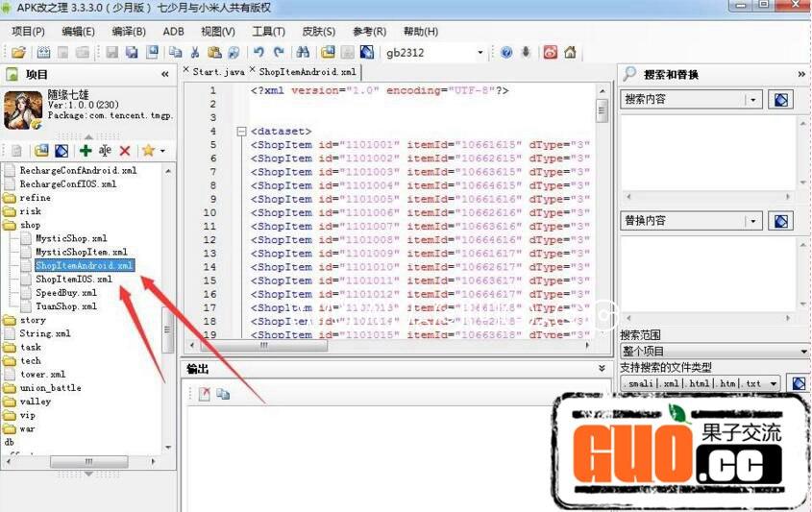Screen dimensions: 812x512
Task: Open the gb2312 encoding dropdown
Action: (480, 52)
